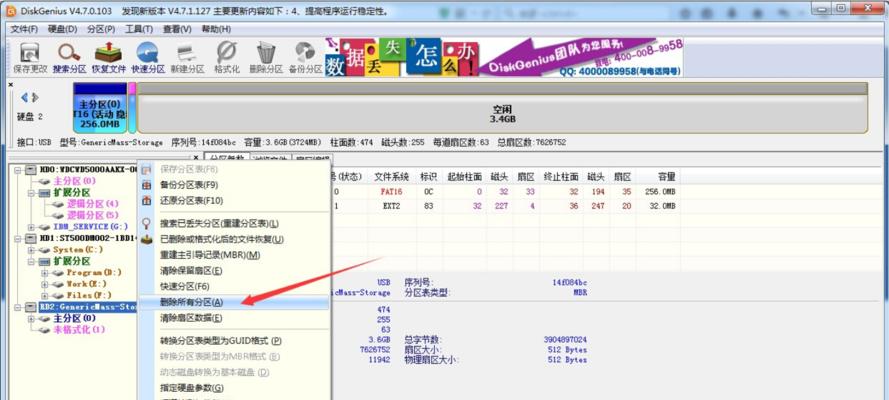
Task: Expand the System(C:) tree node
Action: click(x=31, y=249)
